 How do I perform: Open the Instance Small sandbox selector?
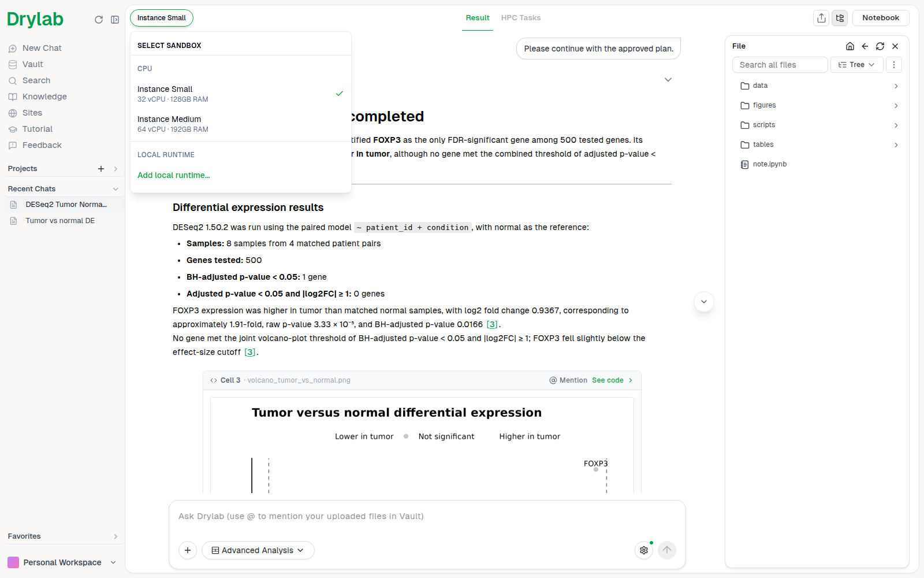(x=162, y=18)
